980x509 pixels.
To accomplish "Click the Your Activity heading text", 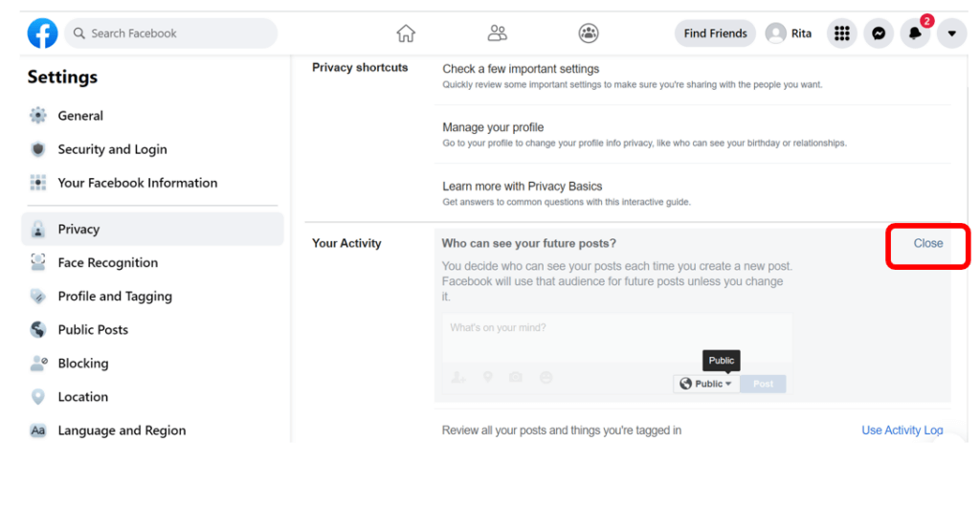I will click(x=346, y=244).
